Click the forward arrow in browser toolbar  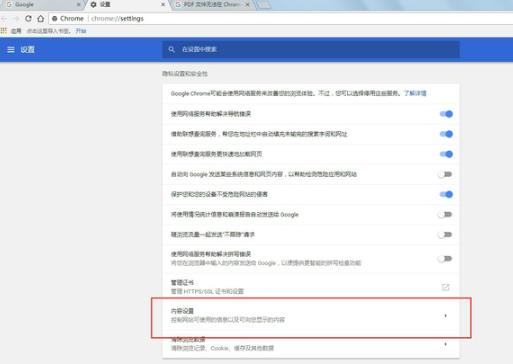(x=16, y=19)
